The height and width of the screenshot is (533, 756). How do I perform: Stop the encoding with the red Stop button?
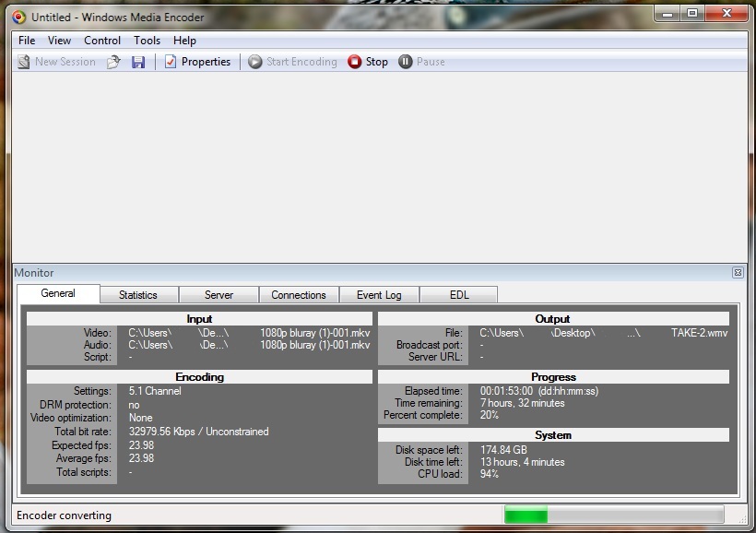367,62
